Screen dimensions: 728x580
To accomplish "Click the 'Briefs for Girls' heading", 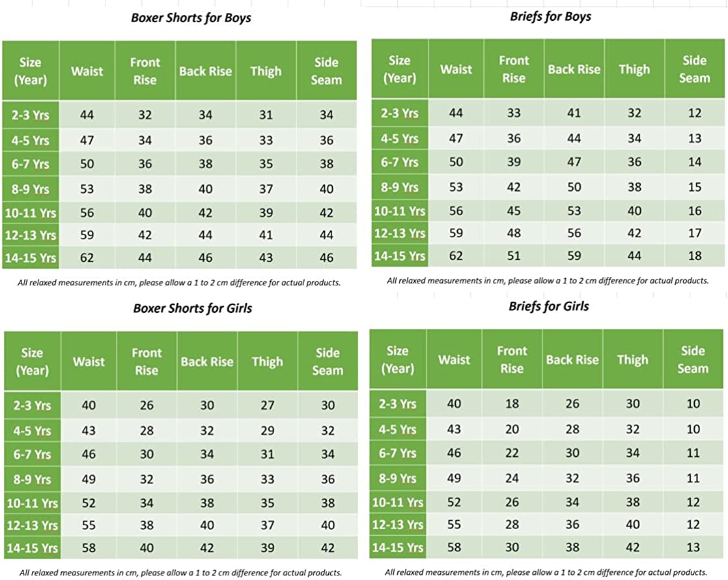I will point(548,306).
